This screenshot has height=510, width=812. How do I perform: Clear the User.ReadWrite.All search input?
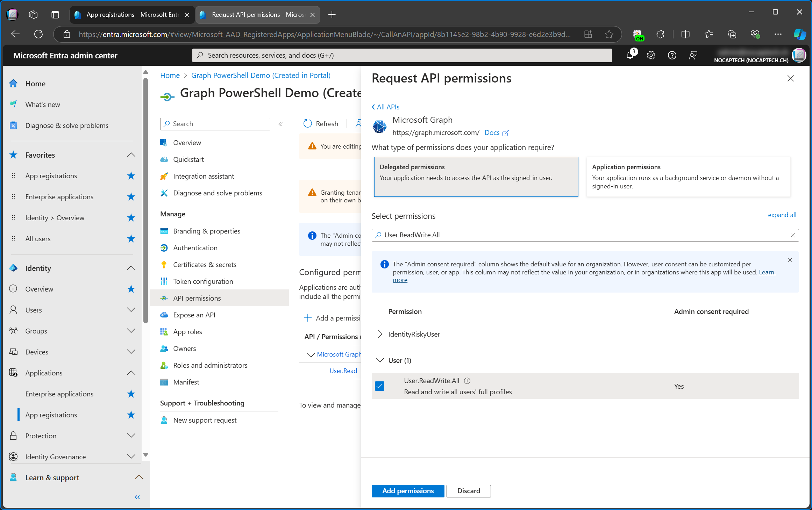point(793,235)
